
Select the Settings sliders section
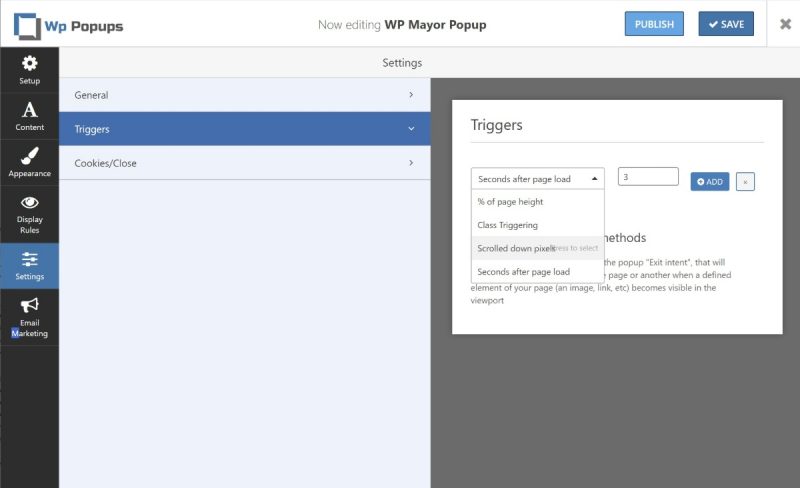click(30, 266)
